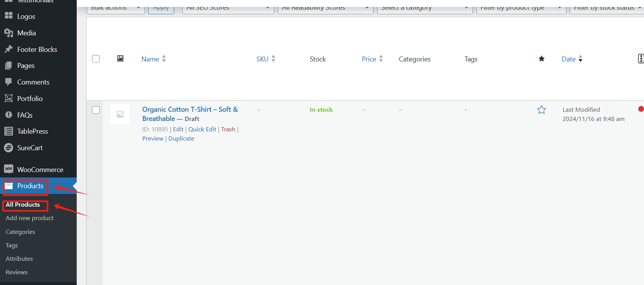Click the image column header icon

120,58
